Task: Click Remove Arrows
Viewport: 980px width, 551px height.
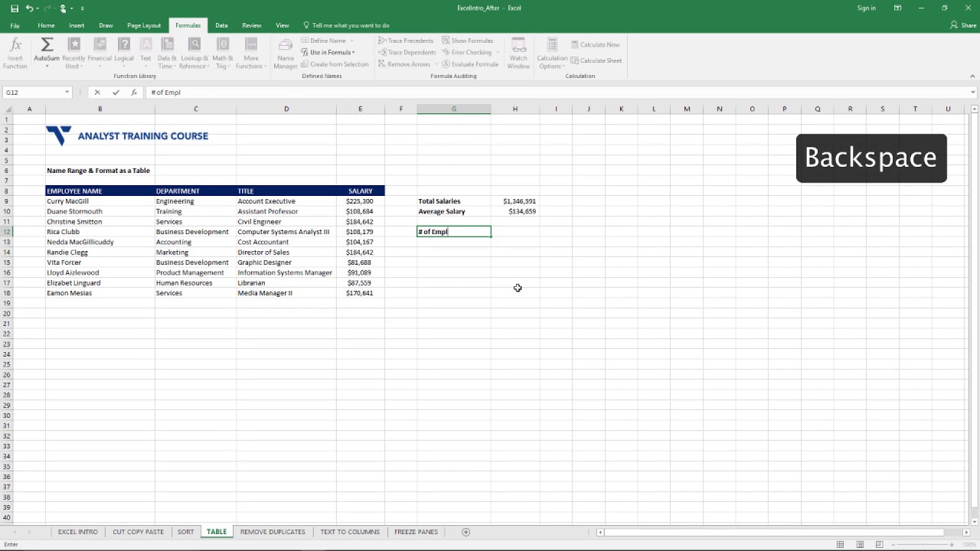Action: point(403,64)
